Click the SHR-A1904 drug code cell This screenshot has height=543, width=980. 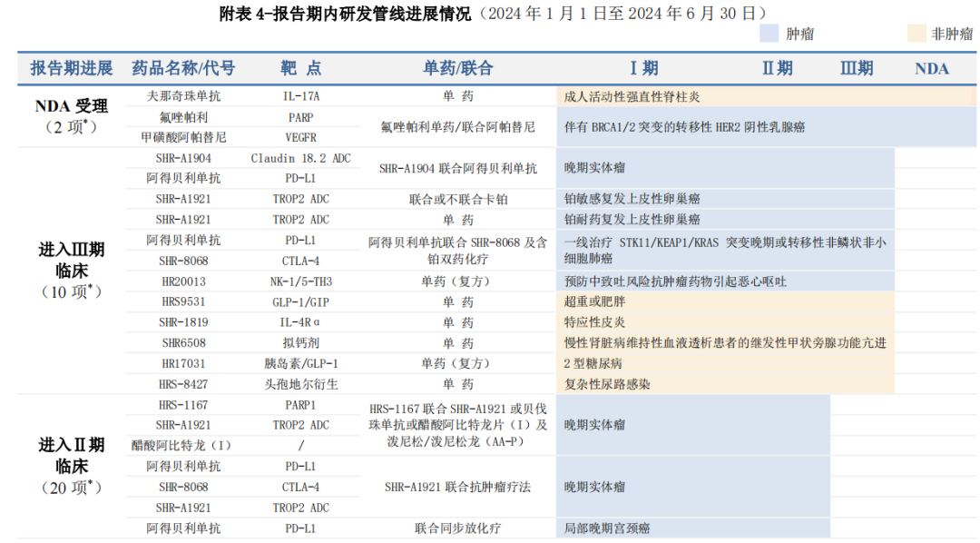pyautogui.click(x=183, y=158)
